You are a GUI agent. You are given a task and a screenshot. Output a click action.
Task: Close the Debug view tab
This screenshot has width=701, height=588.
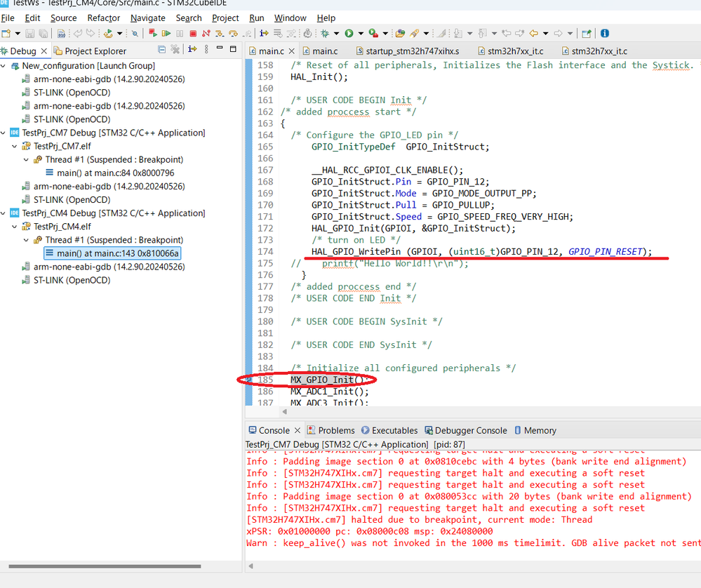click(x=44, y=51)
